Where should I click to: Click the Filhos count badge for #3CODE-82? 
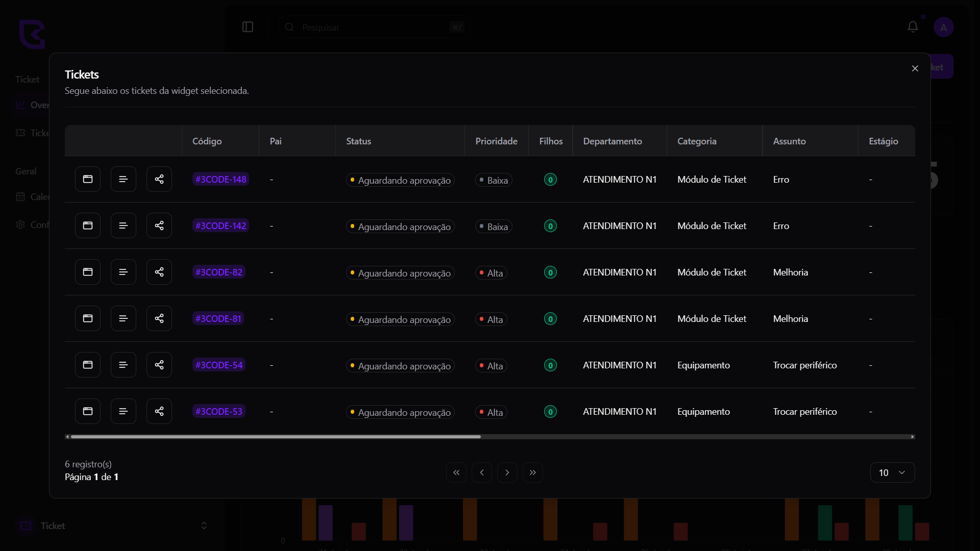coord(550,272)
